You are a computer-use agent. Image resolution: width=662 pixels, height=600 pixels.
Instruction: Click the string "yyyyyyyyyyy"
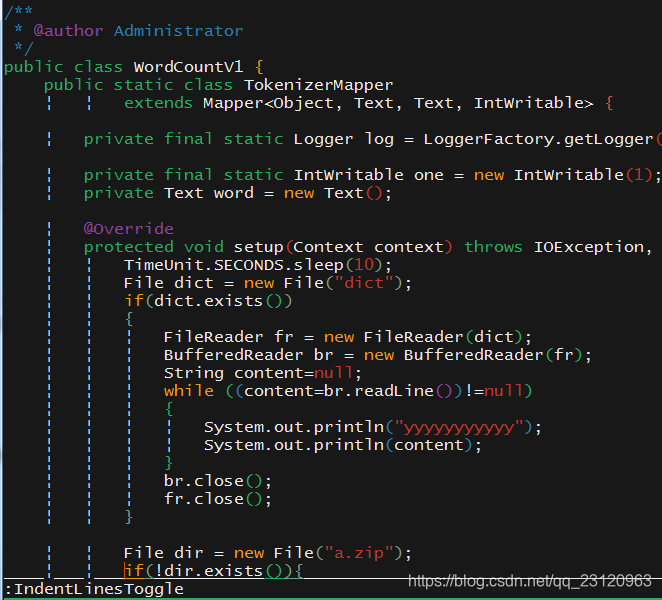click(459, 428)
